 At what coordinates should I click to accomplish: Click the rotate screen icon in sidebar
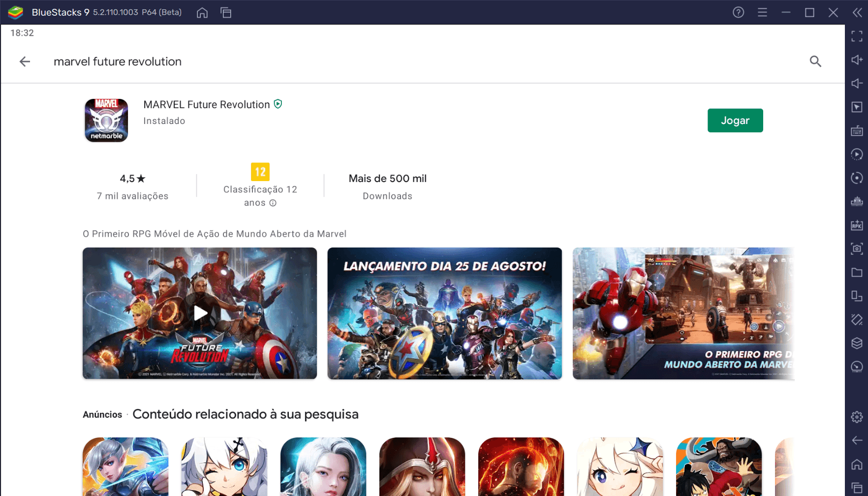857,296
